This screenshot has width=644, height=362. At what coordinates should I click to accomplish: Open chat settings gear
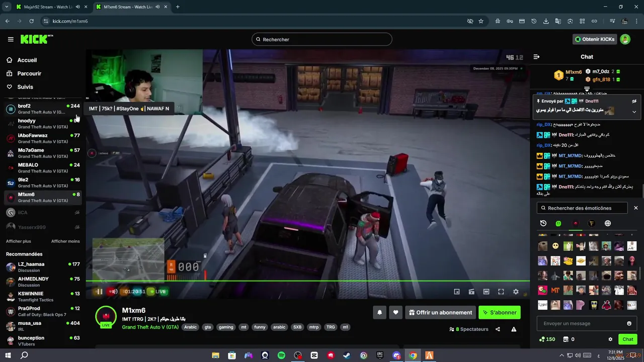pyautogui.click(x=610, y=339)
